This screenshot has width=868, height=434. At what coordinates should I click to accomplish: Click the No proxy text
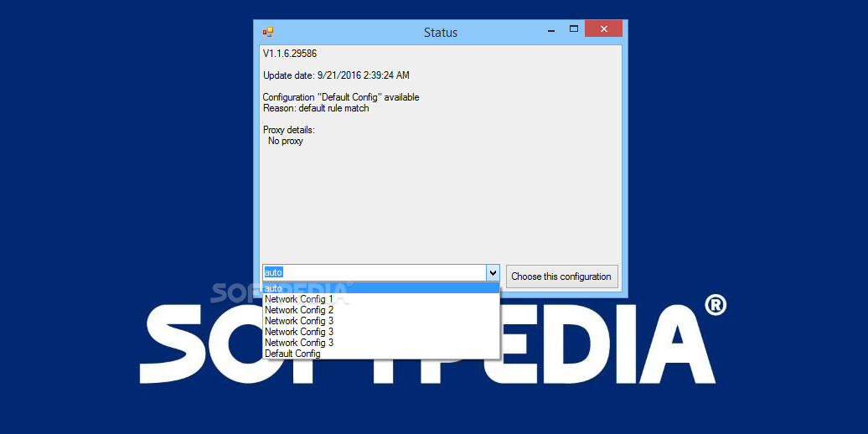(x=286, y=141)
